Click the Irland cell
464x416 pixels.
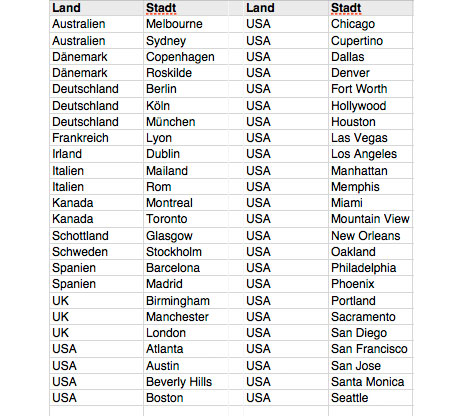[x=96, y=154]
